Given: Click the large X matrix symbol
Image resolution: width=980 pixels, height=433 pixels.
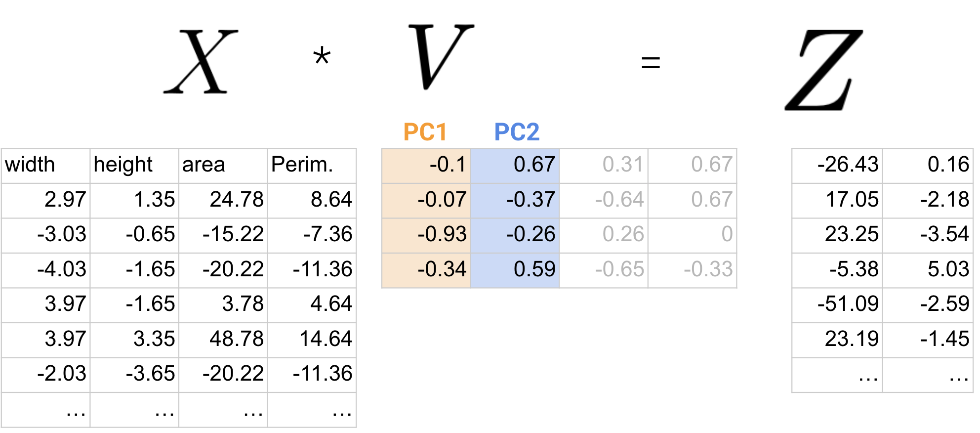Looking at the screenshot, I should coord(201,62).
